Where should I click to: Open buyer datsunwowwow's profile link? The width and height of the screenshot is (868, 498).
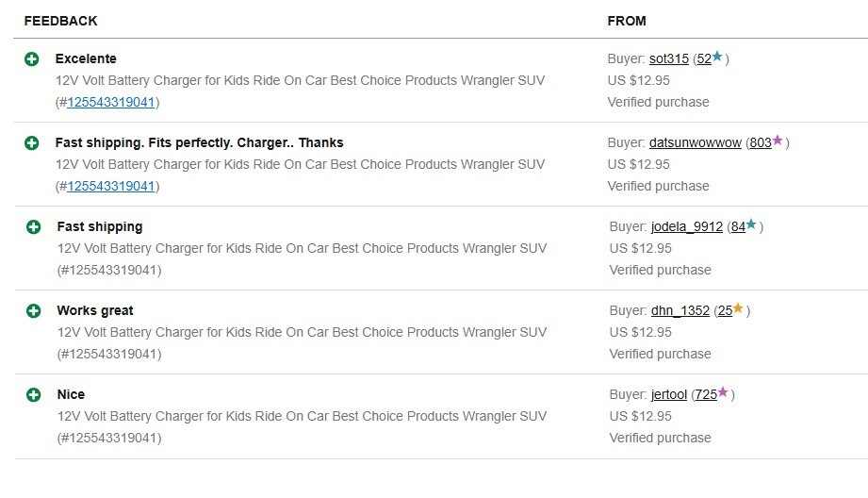click(696, 143)
